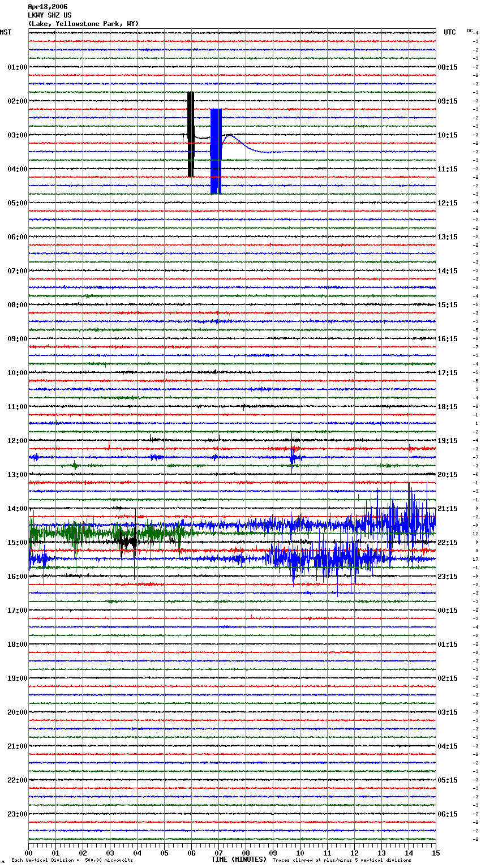The width and height of the screenshot is (481, 868).
Task: Click minute tick '00' on bottom axis
Action: tap(28, 852)
